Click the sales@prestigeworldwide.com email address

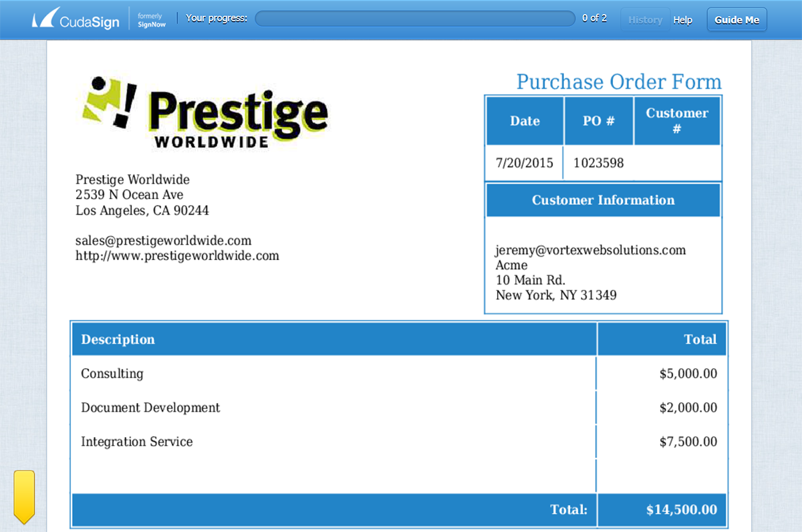pos(164,241)
